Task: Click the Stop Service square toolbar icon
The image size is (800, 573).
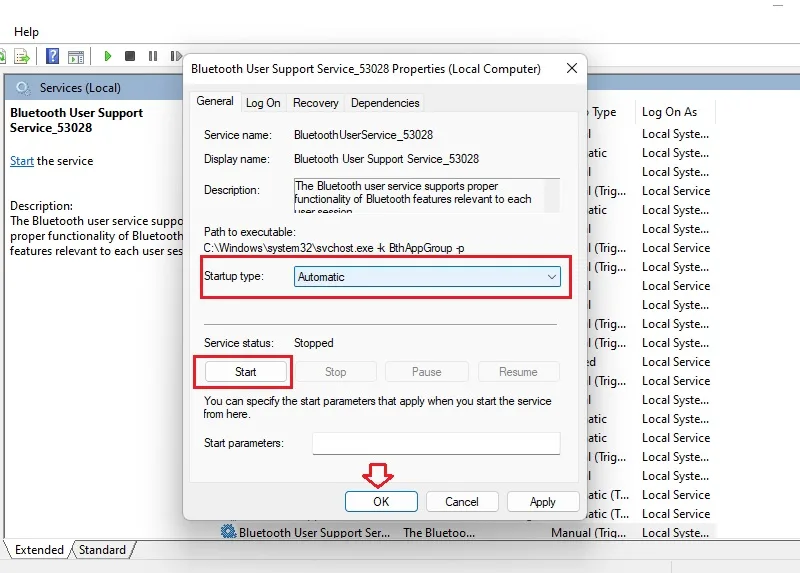Action: point(130,56)
